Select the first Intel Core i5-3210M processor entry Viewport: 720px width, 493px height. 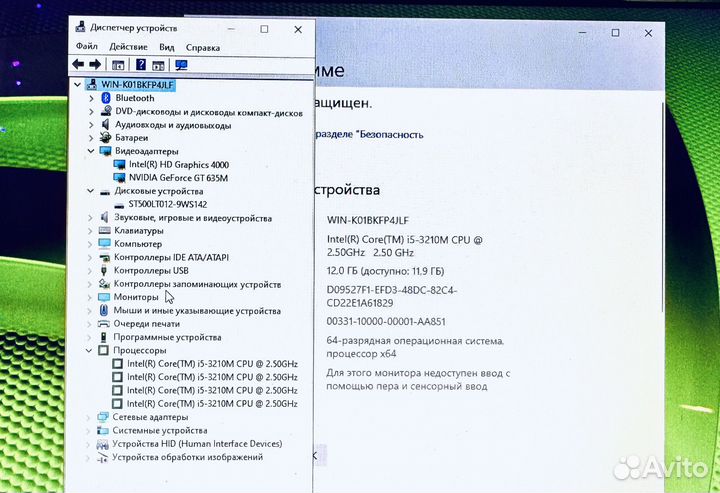point(212,364)
